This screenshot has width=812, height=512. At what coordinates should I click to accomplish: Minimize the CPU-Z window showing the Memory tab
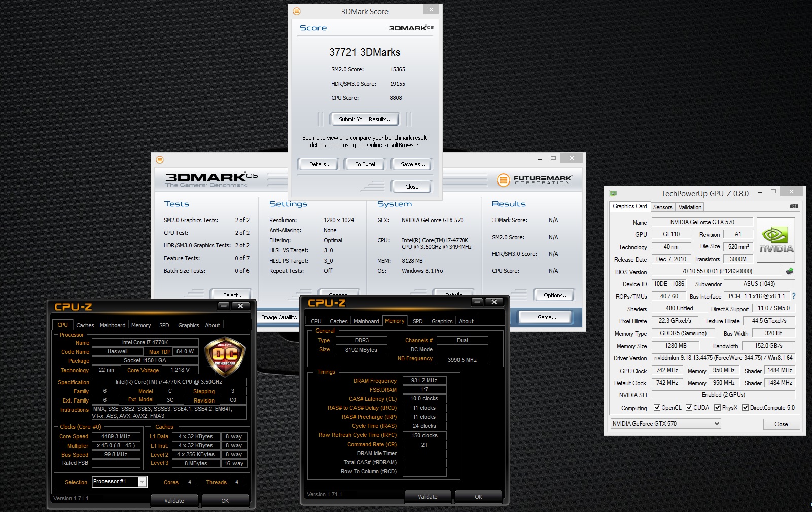tap(477, 302)
